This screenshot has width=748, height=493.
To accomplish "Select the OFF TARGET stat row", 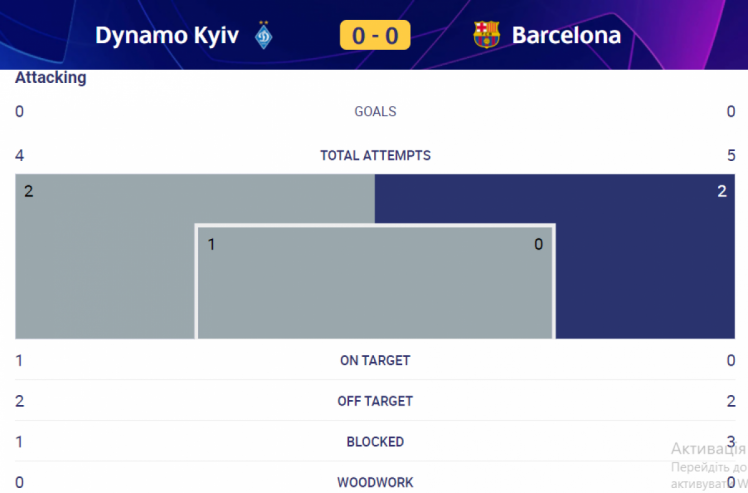I will click(x=375, y=401).
